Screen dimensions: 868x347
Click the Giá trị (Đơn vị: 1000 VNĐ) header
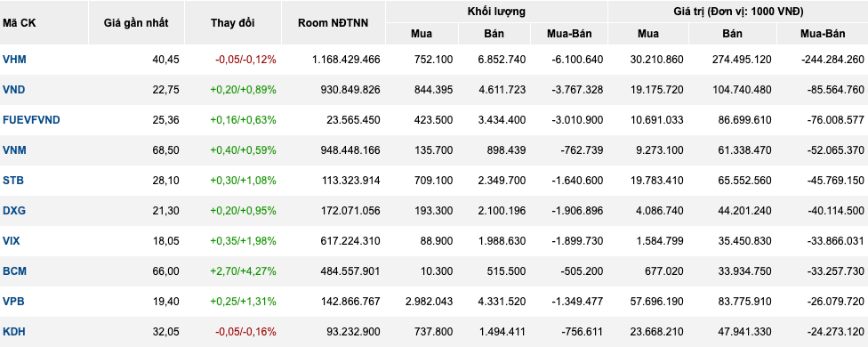click(x=738, y=12)
